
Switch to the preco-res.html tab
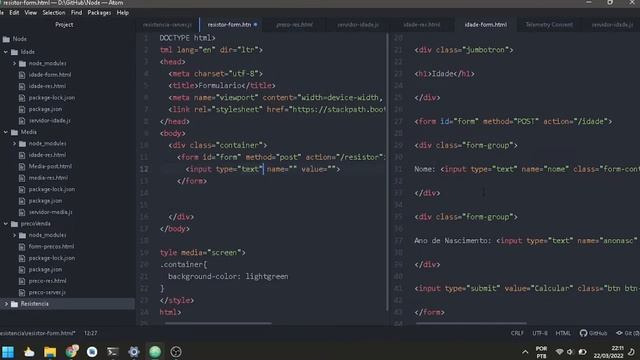[294, 24]
